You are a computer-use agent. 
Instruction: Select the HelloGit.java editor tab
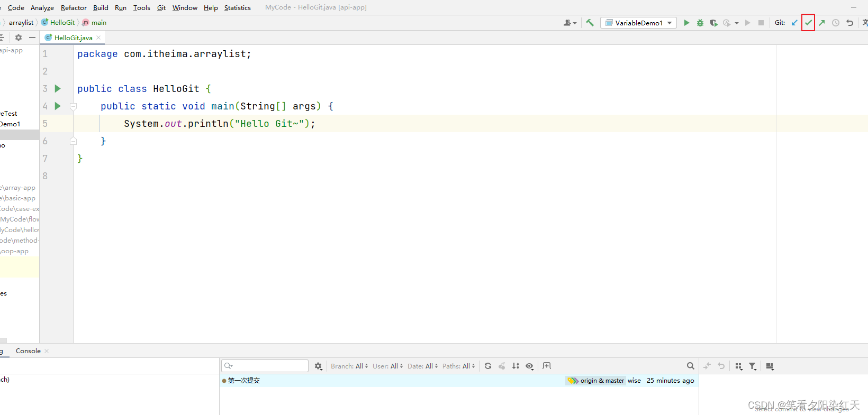tap(73, 38)
